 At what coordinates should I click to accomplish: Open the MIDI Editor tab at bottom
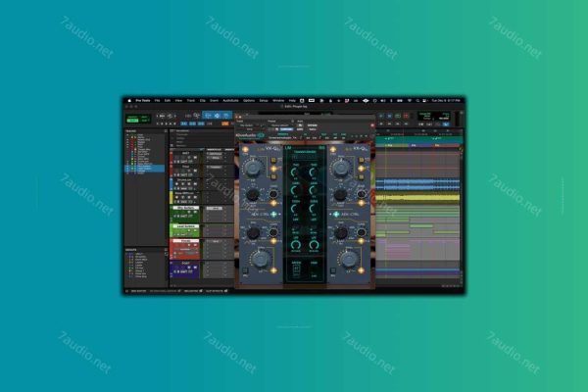point(139,291)
